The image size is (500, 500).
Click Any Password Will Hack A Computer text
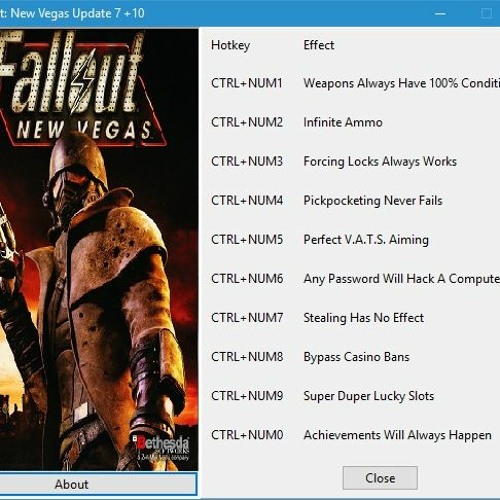(x=401, y=279)
